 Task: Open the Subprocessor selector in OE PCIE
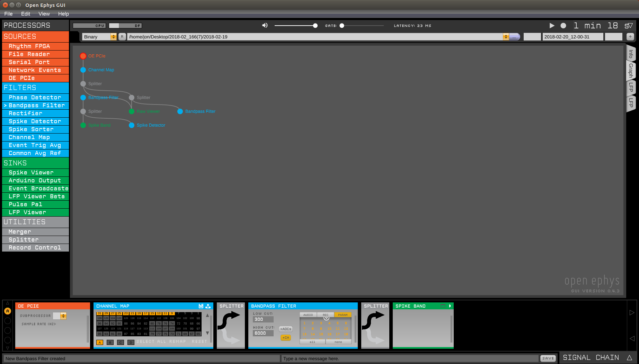[x=63, y=316]
